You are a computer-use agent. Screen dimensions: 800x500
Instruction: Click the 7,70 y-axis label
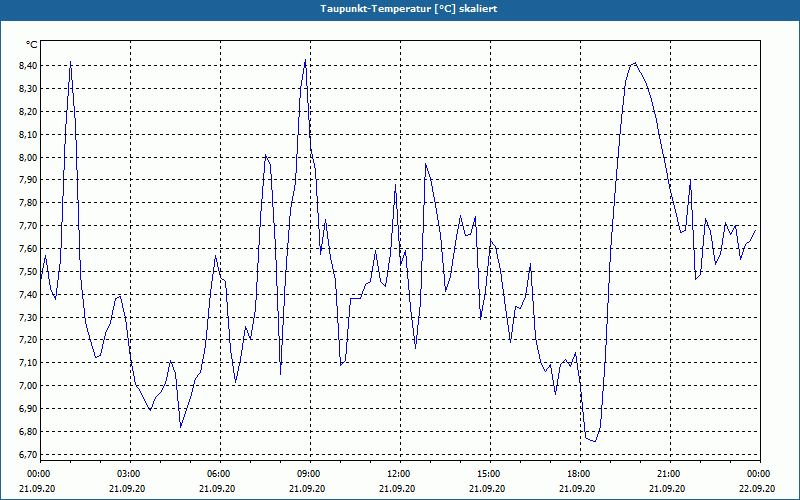coord(28,226)
